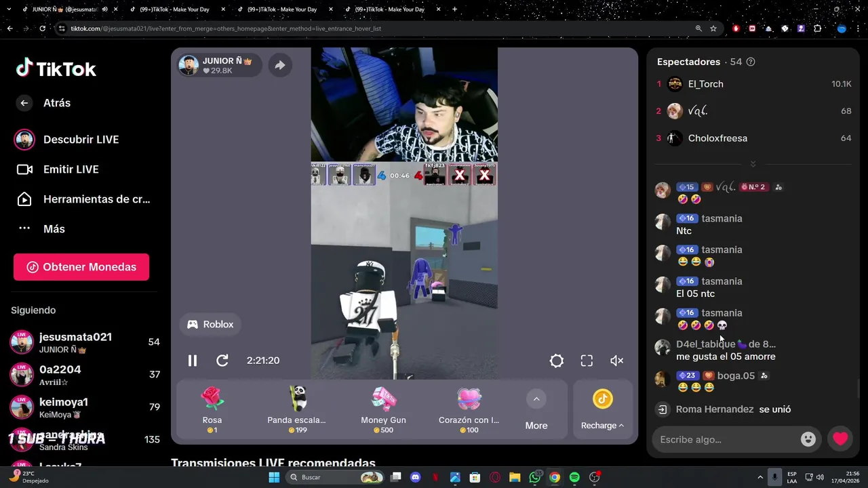
Task: Send the Corazón con lazo gift
Action: pos(469,410)
